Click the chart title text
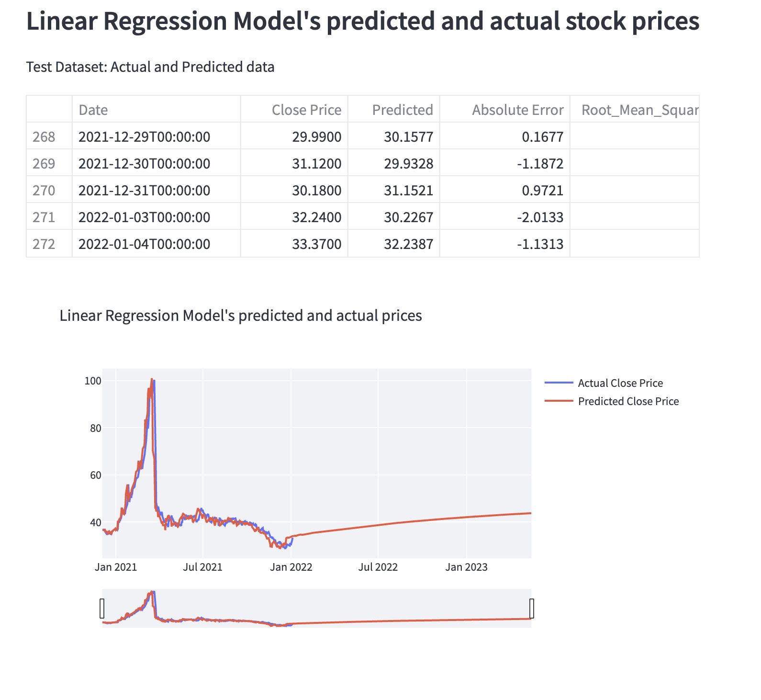The image size is (761, 700). (241, 315)
